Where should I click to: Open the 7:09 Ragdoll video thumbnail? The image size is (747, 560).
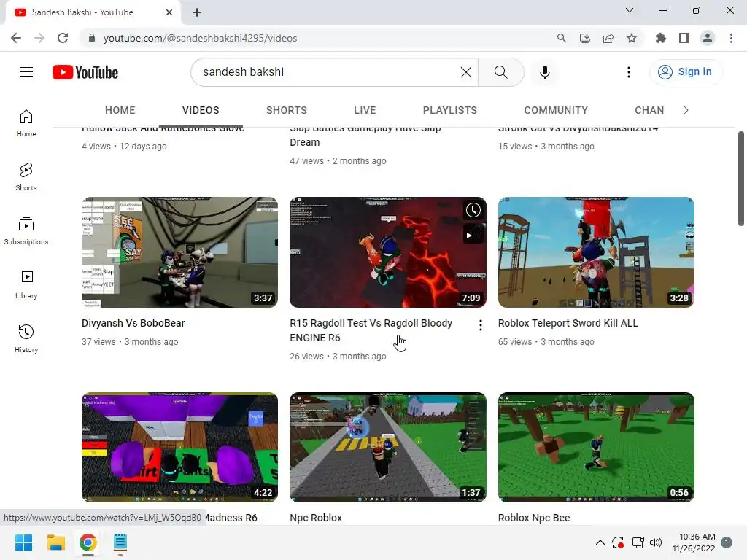pos(388,252)
